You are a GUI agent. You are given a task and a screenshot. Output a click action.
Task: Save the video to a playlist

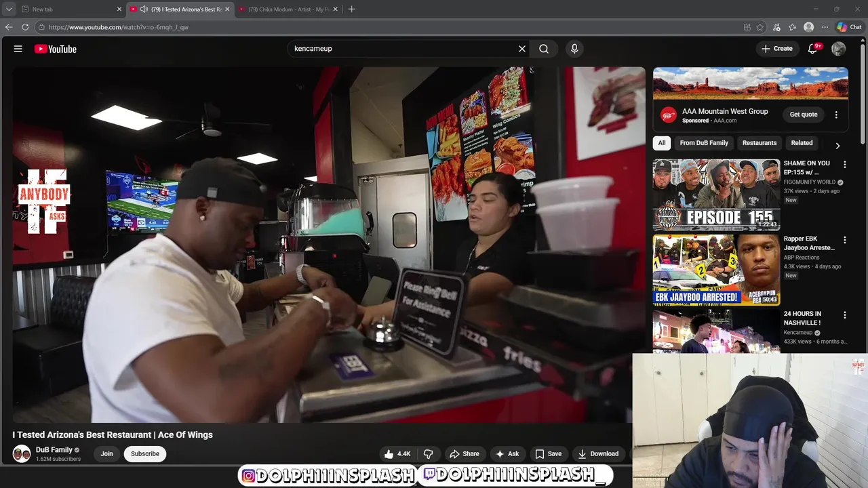coord(549,454)
